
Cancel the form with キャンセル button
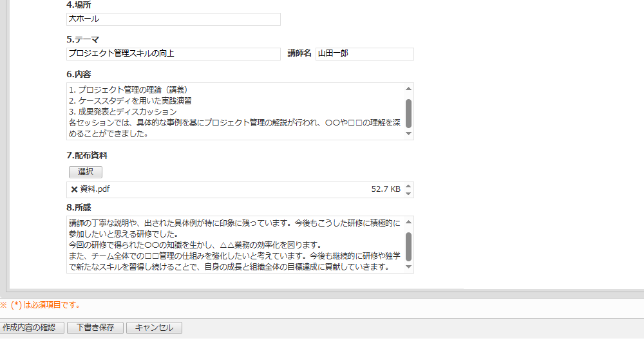(154, 328)
